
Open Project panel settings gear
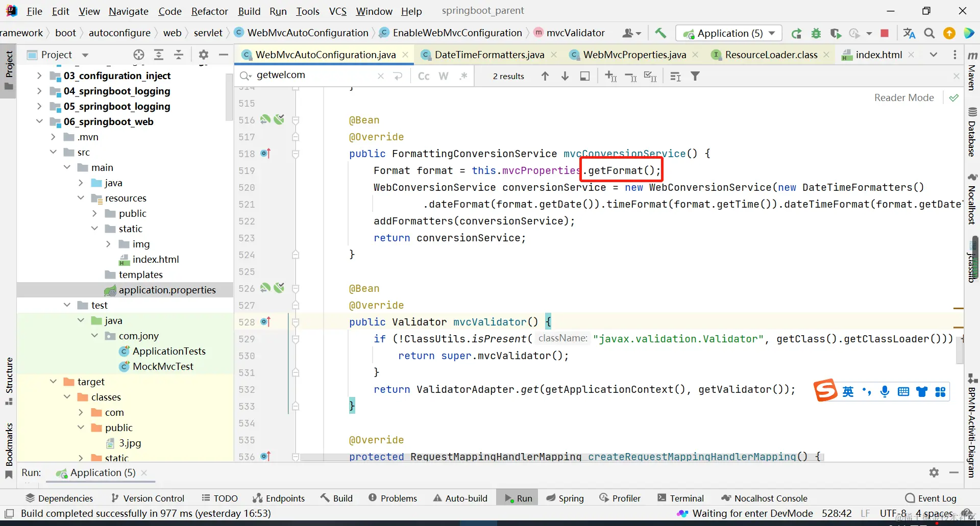click(x=204, y=55)
